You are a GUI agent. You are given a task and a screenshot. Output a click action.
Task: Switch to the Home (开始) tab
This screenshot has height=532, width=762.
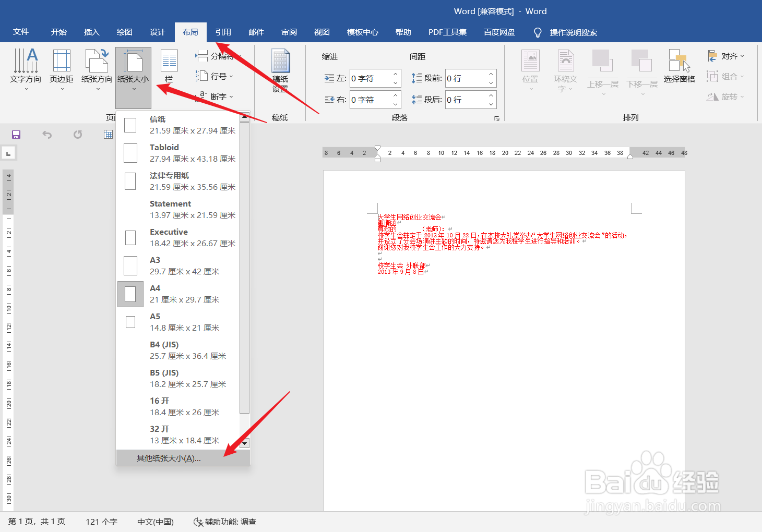point(59,32)
